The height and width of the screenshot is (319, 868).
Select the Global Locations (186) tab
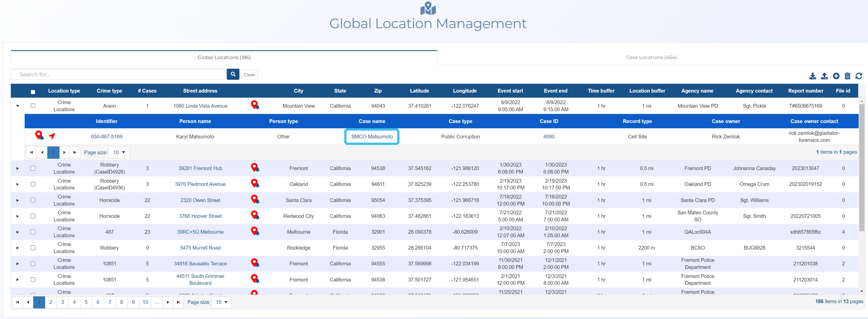(x=224, y=58)
